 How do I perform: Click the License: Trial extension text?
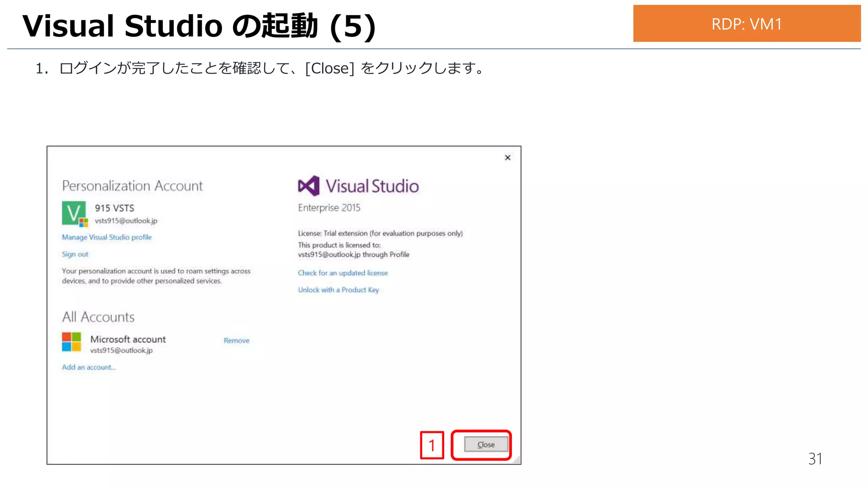coord(380,233)
